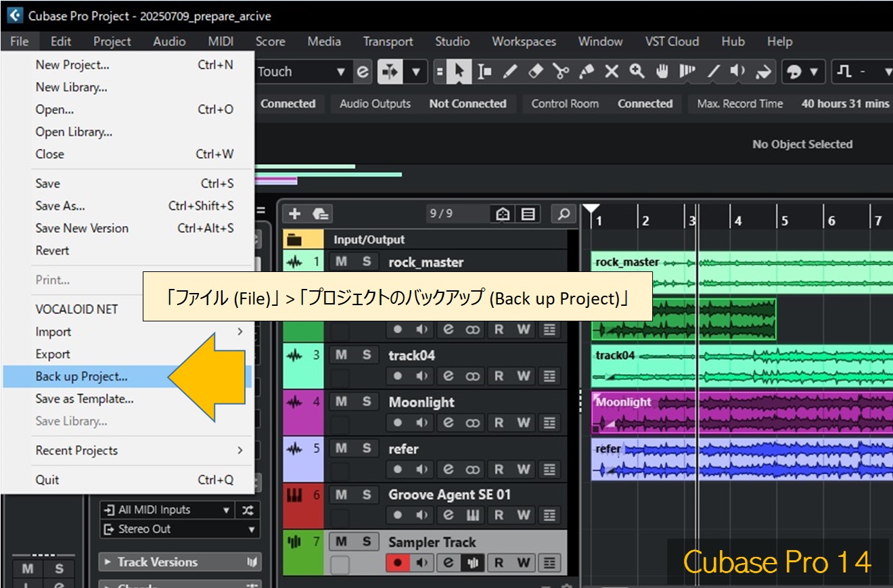The height and width of the screenshot is (588, 893).
Task: Click Edit Instrument keyboard icon on Groove Agent SE 01
Action: (x=474, y=516)
